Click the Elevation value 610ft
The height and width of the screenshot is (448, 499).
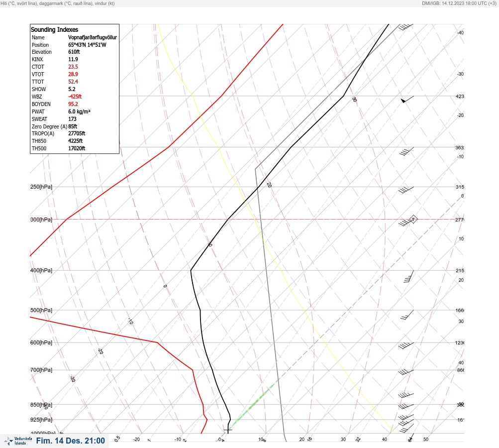tap(74, 52)
